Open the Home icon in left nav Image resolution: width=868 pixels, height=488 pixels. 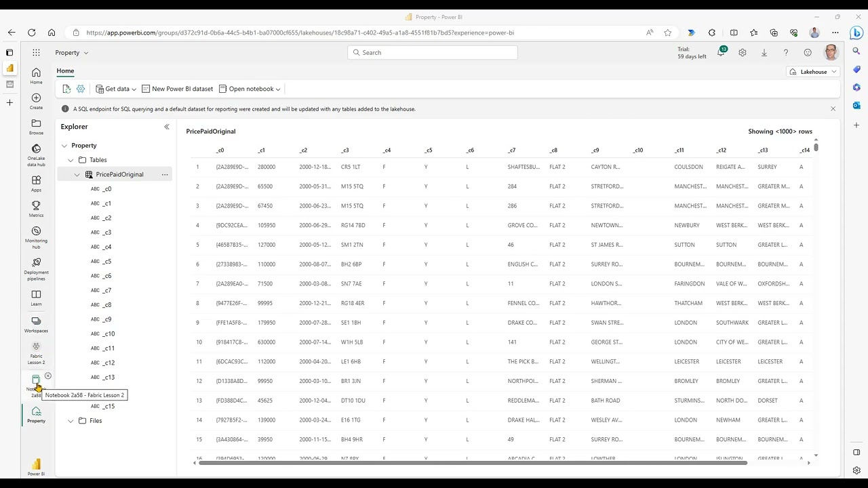click(x=36, y=76)
